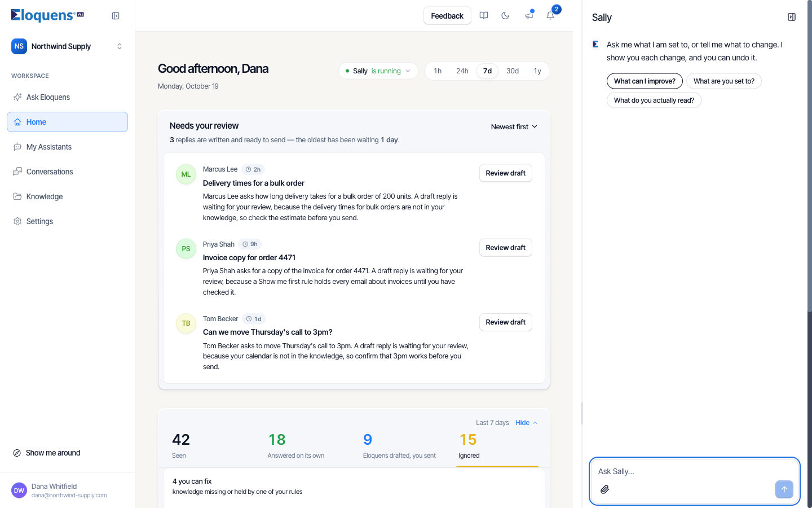The width and height of the screenshot is (812, 508).
Task: Collapse the left sidebar panel icon
Action: pyautogui.click(x=116, y=16)
